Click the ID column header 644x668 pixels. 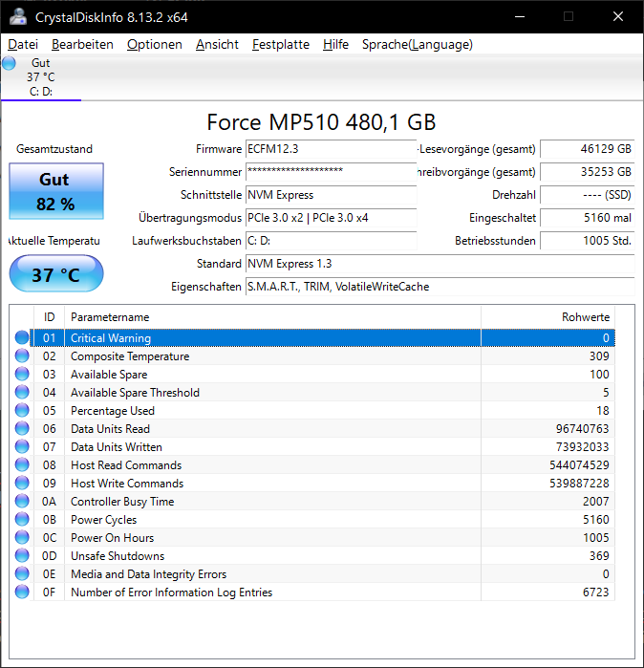[49, 317]
